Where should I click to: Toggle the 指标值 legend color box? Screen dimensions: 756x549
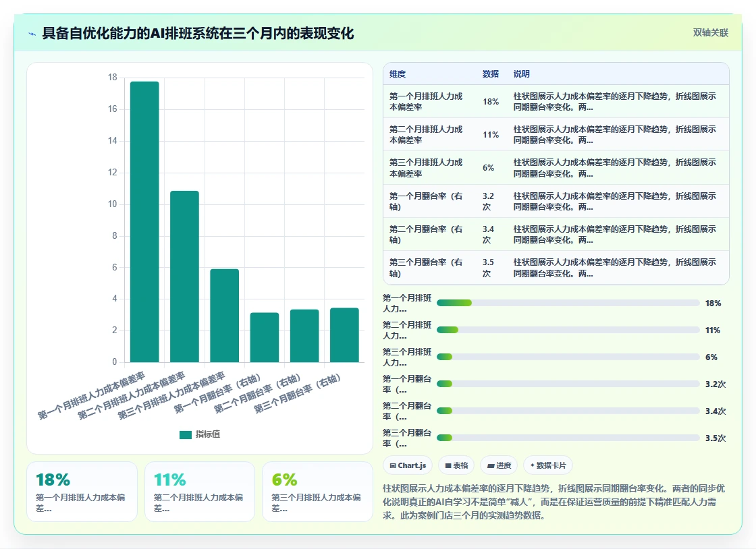point(186,435)
